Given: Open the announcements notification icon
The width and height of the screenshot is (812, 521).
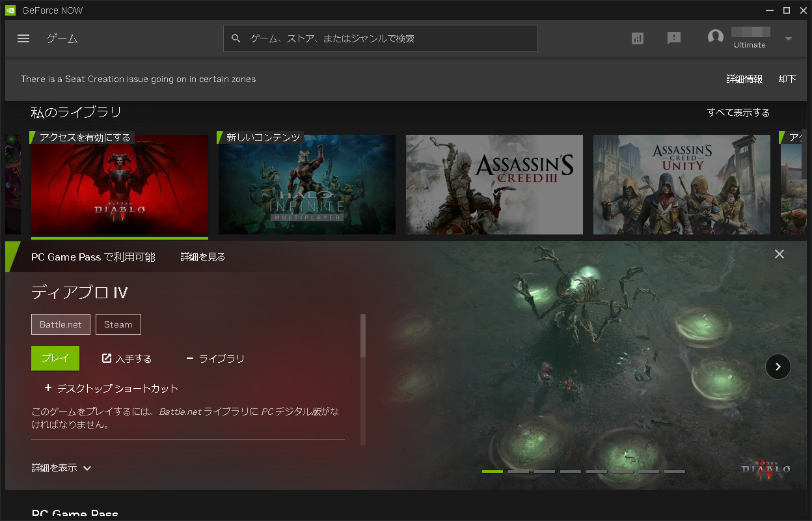Looking at the screenshot, I should (x=674, y=38).
